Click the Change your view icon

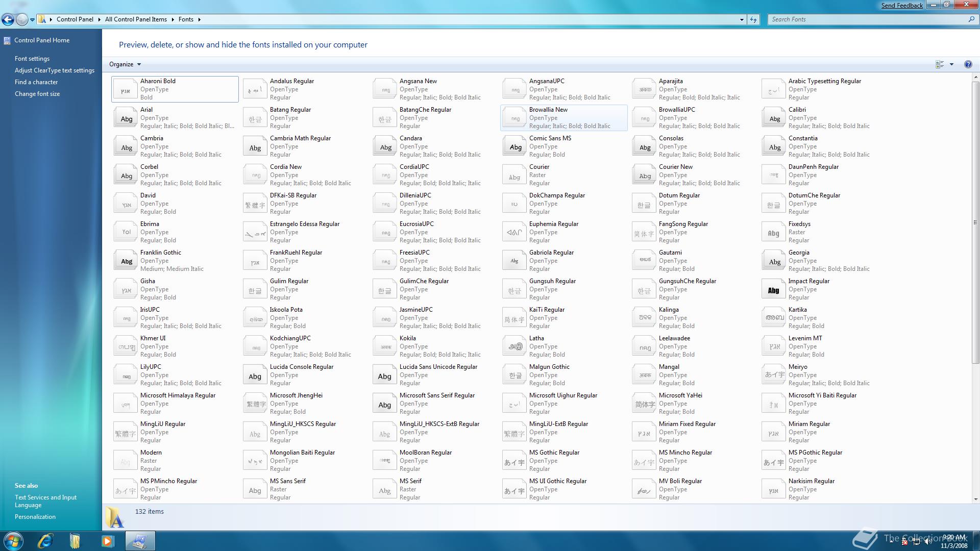[940, 64]
